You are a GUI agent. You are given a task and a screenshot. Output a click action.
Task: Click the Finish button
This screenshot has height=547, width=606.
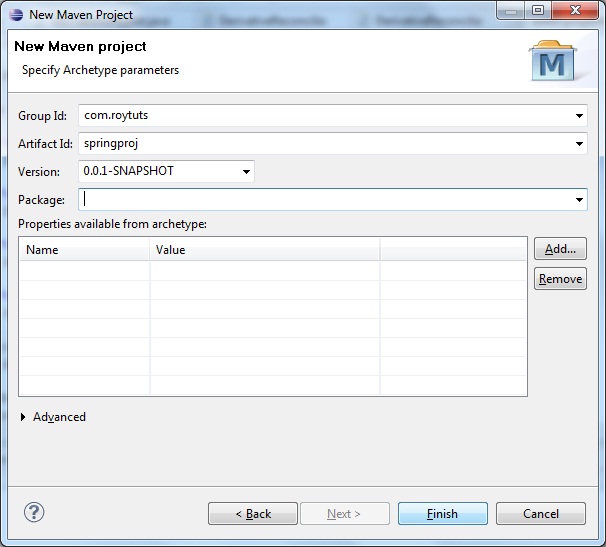click(x=443, y=514)
